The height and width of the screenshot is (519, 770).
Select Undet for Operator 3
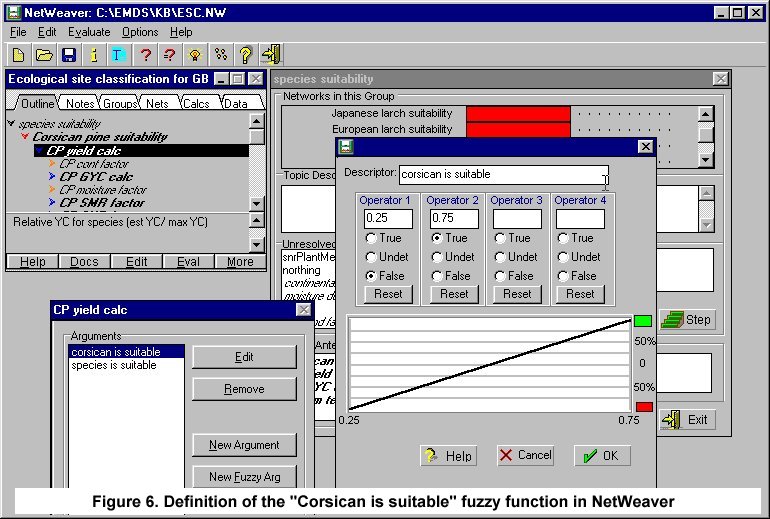(x=500, y=257)
